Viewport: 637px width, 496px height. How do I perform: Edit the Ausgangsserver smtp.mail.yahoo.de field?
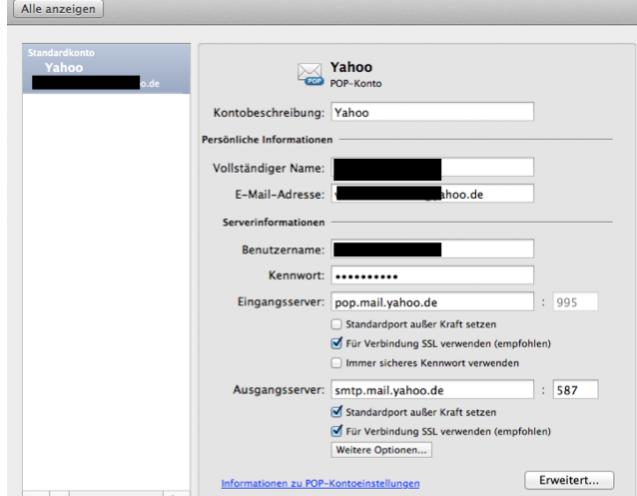432,390
